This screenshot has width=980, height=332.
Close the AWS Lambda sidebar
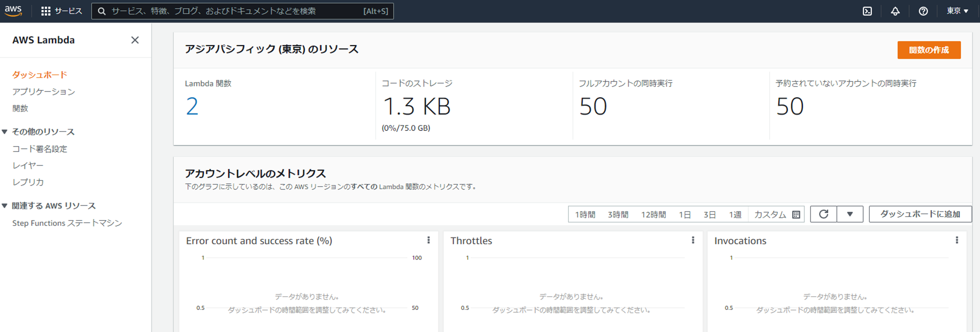click(x=135, y=40)
